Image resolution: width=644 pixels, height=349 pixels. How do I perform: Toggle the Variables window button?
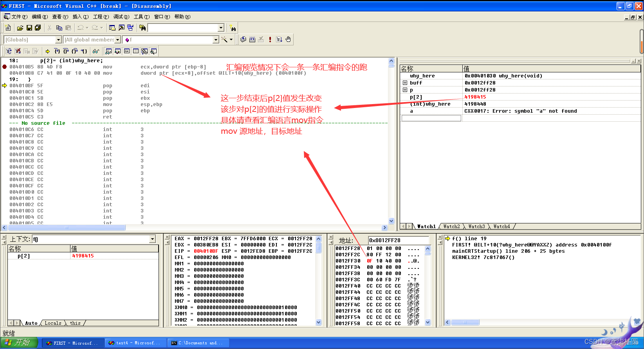[117, 51]
